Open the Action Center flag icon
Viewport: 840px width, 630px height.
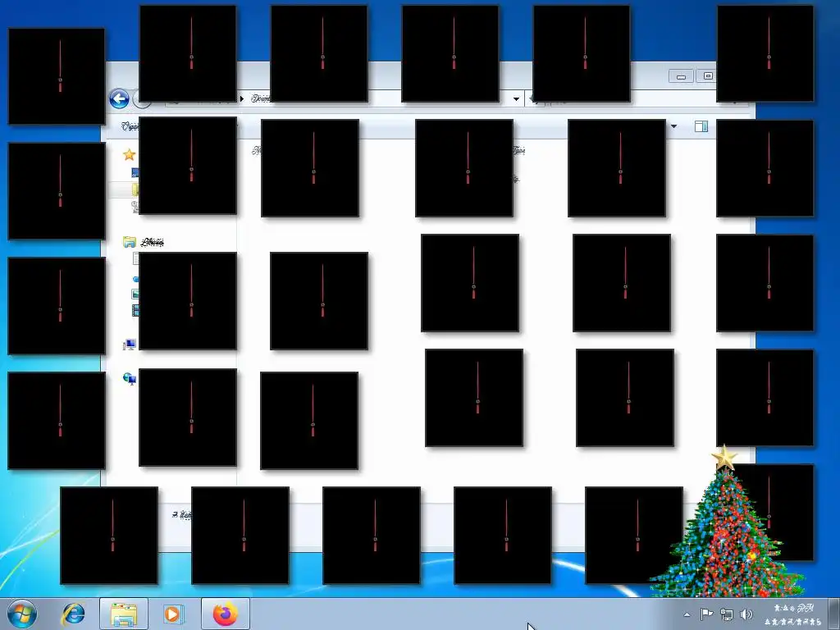[706, 614]
